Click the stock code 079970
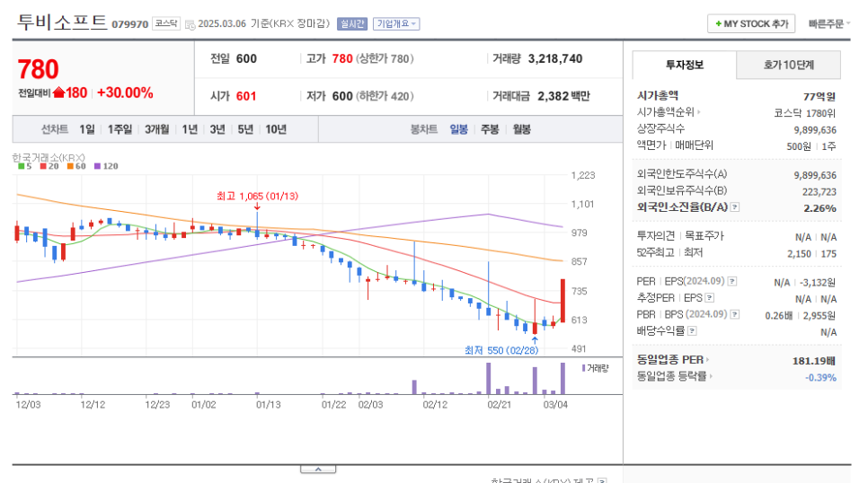 (x=130, y=24)
